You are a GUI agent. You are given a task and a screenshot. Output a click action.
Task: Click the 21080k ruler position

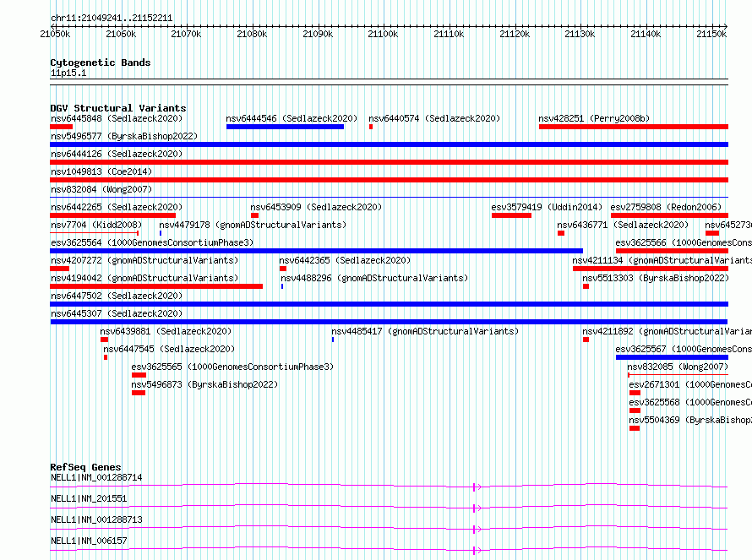pos(252,34)
